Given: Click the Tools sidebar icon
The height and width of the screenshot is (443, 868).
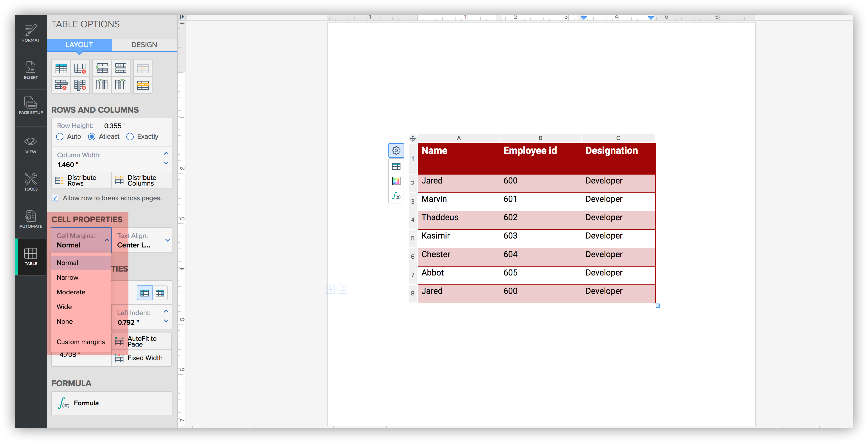Looking at the screenshot, I should pos(31,182).
